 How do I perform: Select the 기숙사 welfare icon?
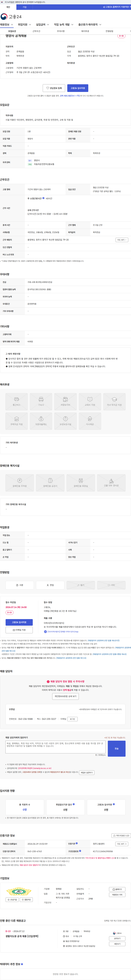41,402
